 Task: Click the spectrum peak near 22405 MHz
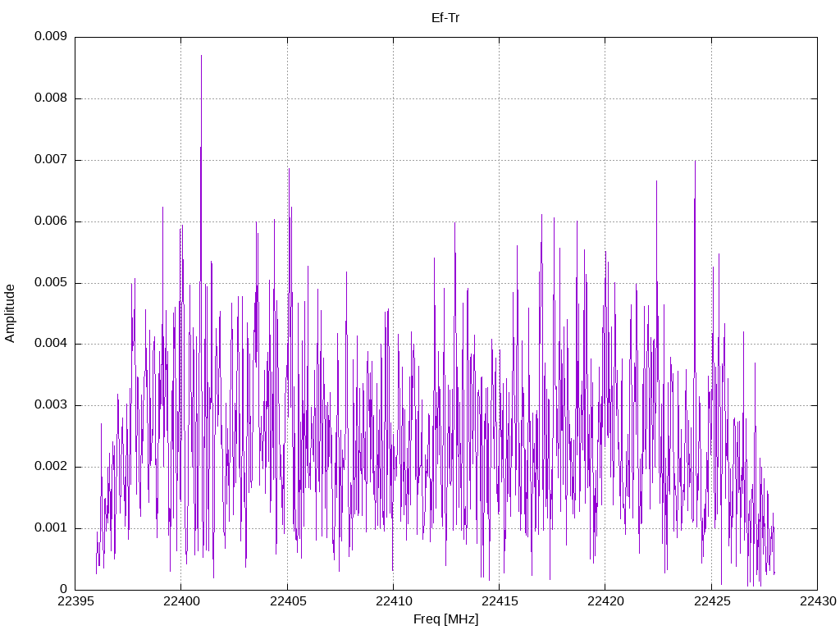pyautogui.click(x=290, y=169)
